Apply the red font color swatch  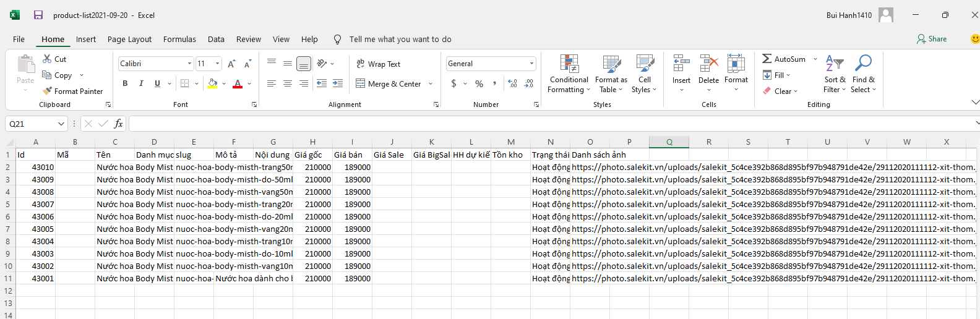[x=238, y=83]
